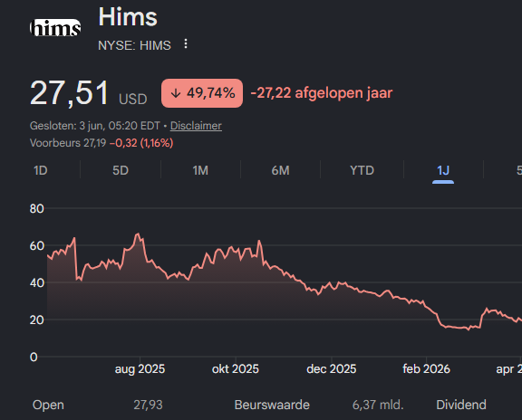Image resolution: width=522 pixels, height=420 pixels.
Task: Click the chart low after feb 2026
Action: tap(469, 329)
